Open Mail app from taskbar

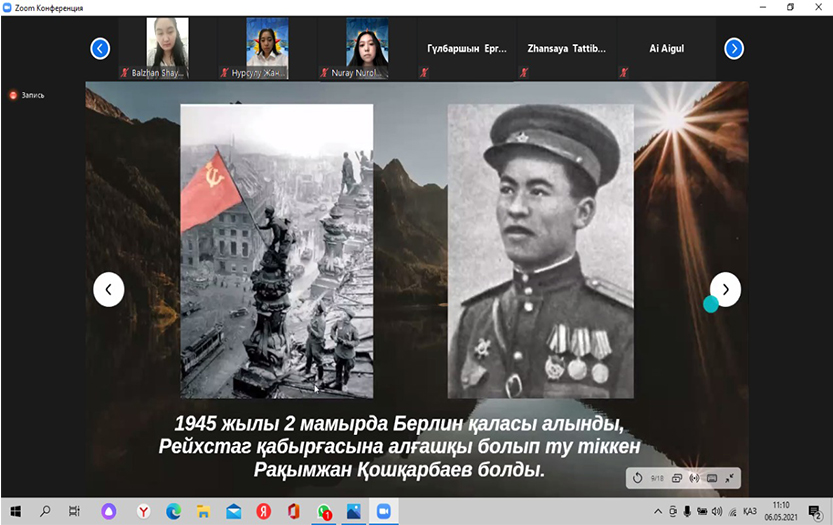[x=233, y=511]
